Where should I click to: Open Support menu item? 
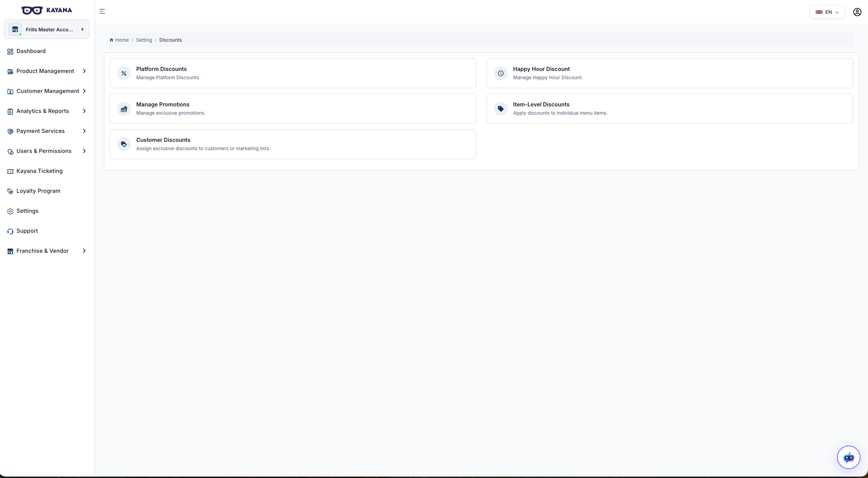(27, 231)
